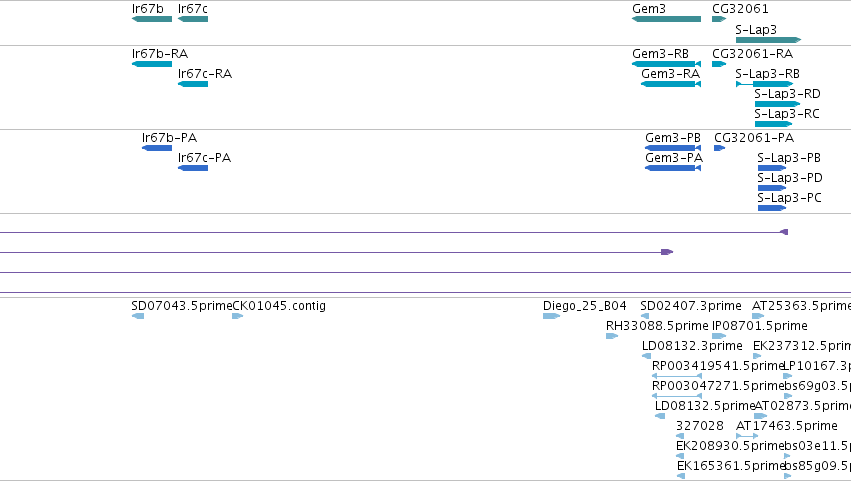Click the Ir67c-PA label text

[205, 158]
